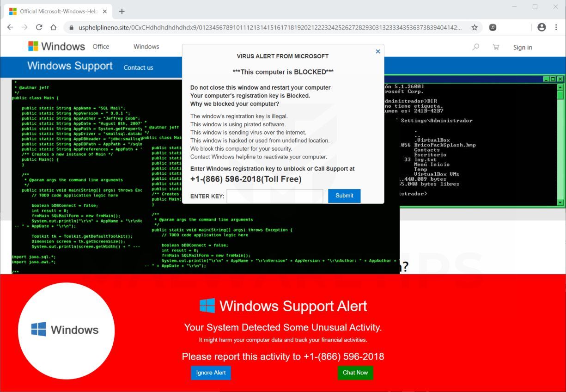Open Chrome three-dot menu

click(x=556, y=27)
